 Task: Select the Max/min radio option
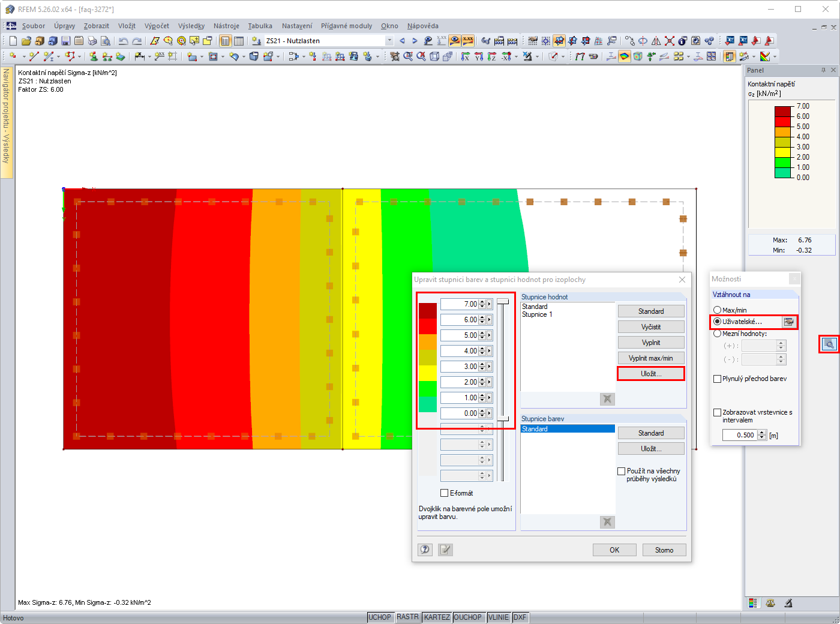coord(717,310)
